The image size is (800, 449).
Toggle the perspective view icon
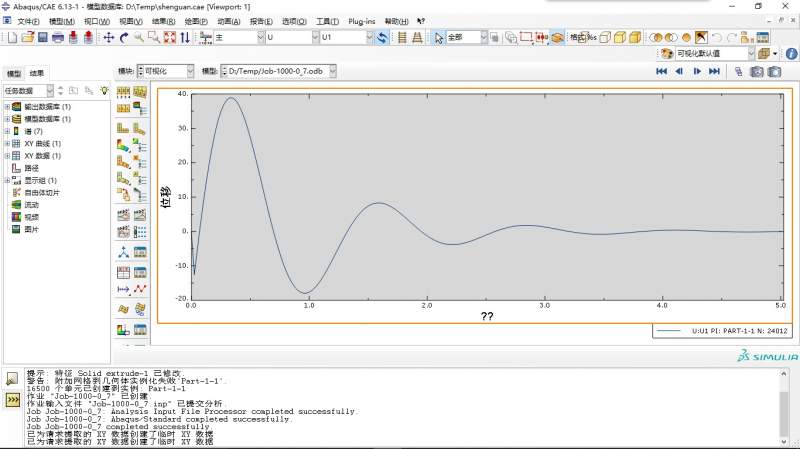point(417,37)
